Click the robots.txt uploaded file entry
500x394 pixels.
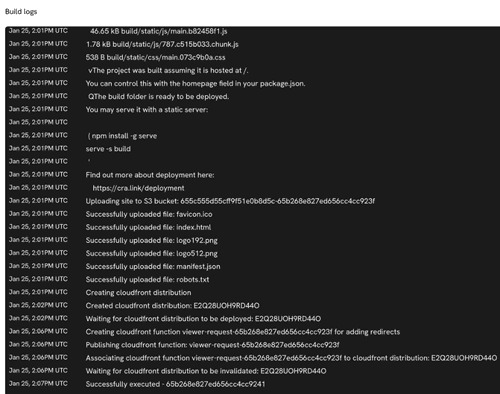(147, 279)
